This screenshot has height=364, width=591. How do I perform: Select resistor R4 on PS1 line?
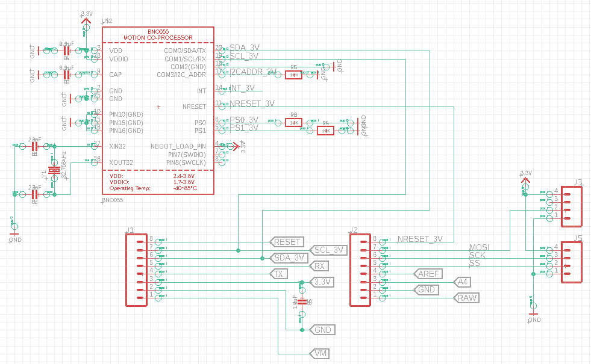click(326, 131)
